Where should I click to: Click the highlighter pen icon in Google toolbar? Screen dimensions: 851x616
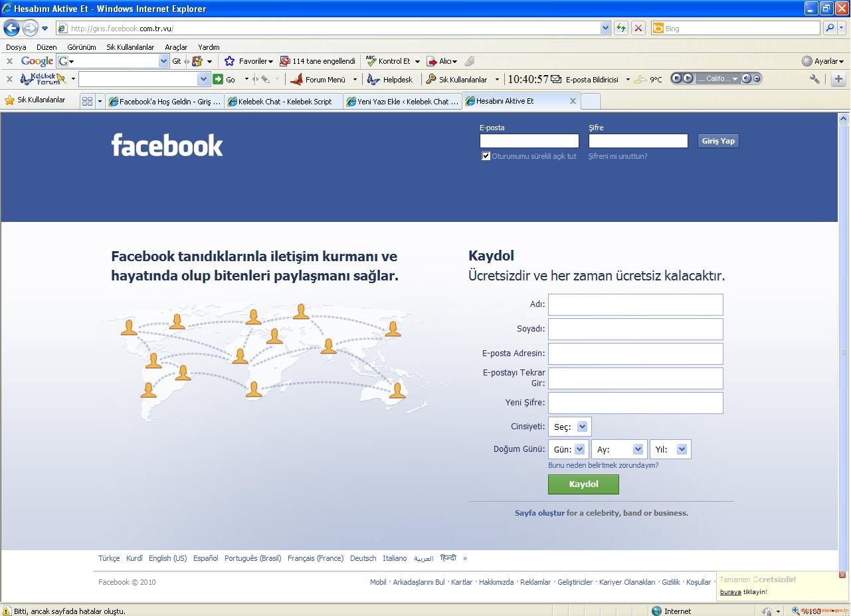coord(470,61)
